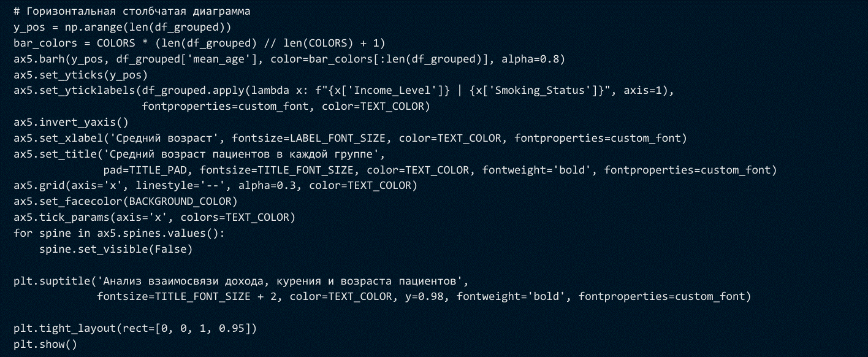Place cursor on the plt.show() line

(45, 344)
